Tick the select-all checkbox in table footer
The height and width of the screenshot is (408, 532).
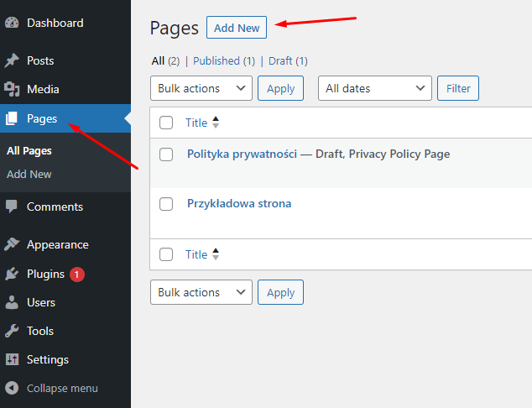point(166,254)
